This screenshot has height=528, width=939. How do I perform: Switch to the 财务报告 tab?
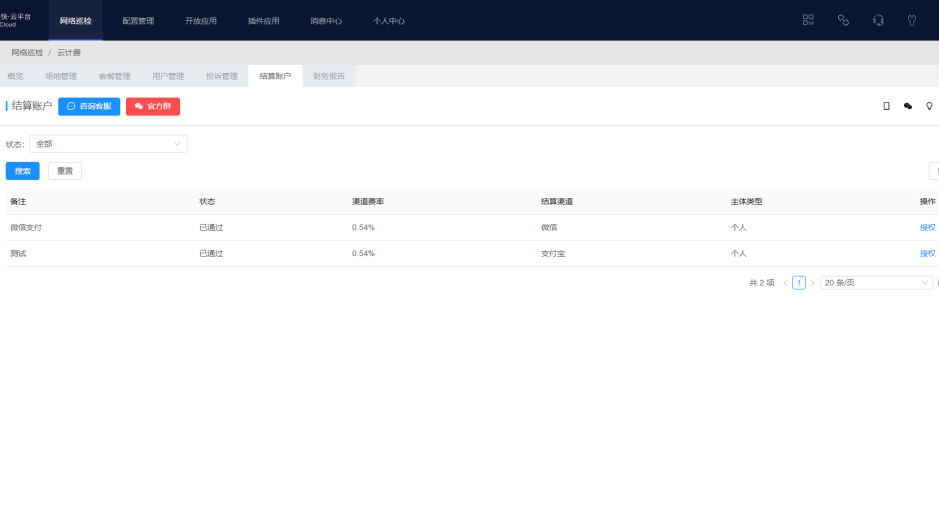pyautogui.click(x=329, y=76)
